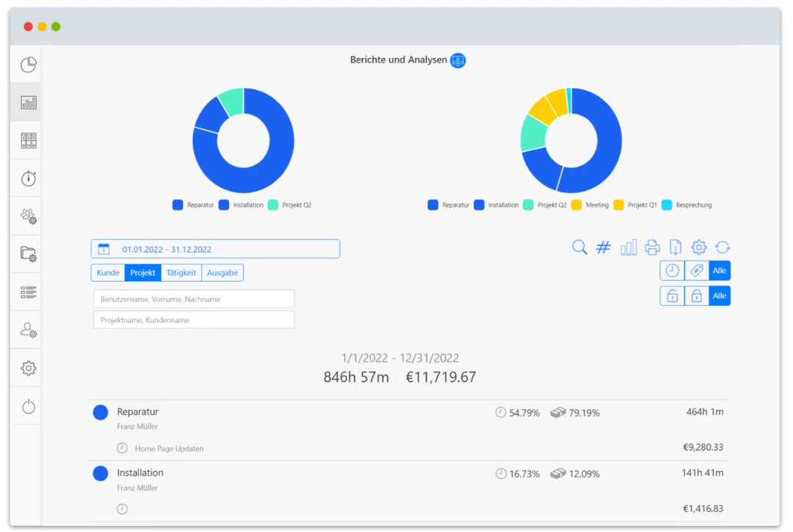Image resolution: width=793 pixels, height=532 pixels.
Task: Select the open padlock unlocked filter
Action: 672,296
